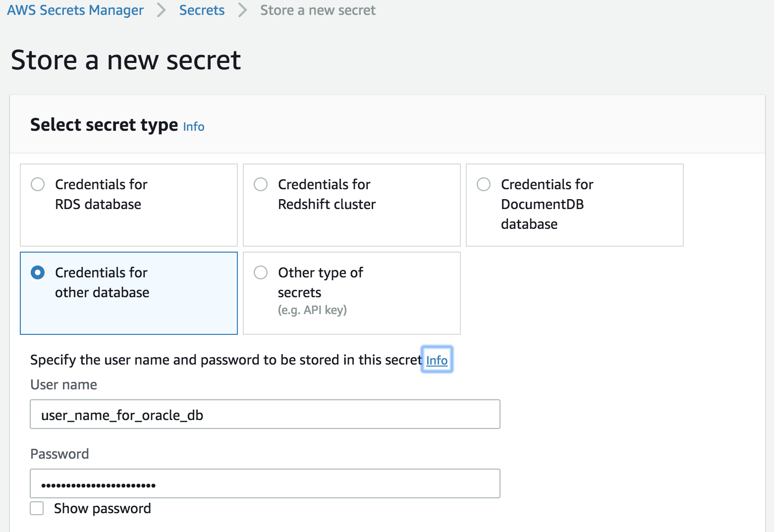This screenshot has height=532, width=774.
Task: Enable the Show password checkbox
Action: click(37, 509)
